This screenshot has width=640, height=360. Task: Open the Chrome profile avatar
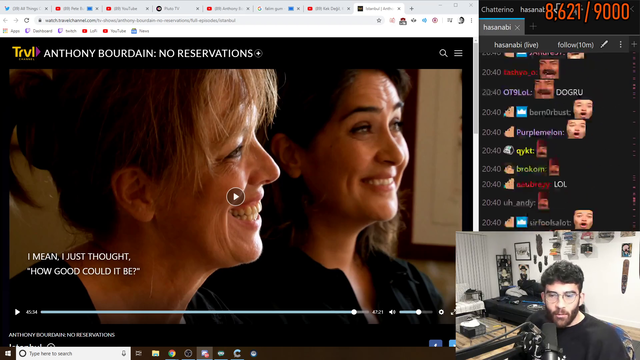point(461,20)
